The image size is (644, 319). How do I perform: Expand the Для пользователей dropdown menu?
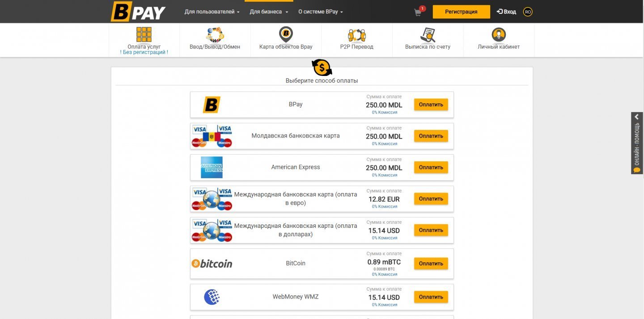(x=212, y=12)
